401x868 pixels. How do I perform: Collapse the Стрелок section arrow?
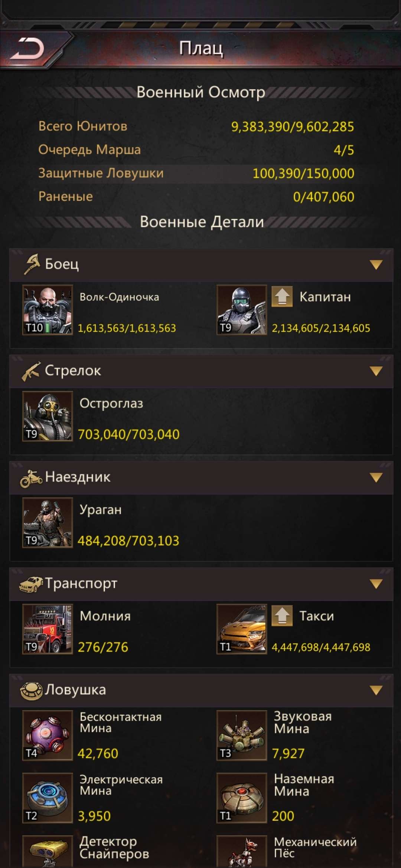(x=376, y=371)
